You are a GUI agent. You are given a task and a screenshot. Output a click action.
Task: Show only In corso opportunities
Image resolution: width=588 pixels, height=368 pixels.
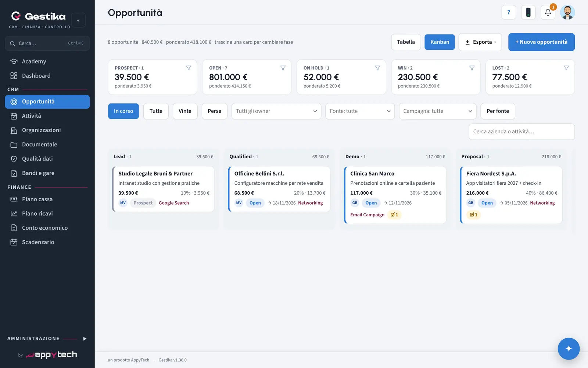(123, 111)
